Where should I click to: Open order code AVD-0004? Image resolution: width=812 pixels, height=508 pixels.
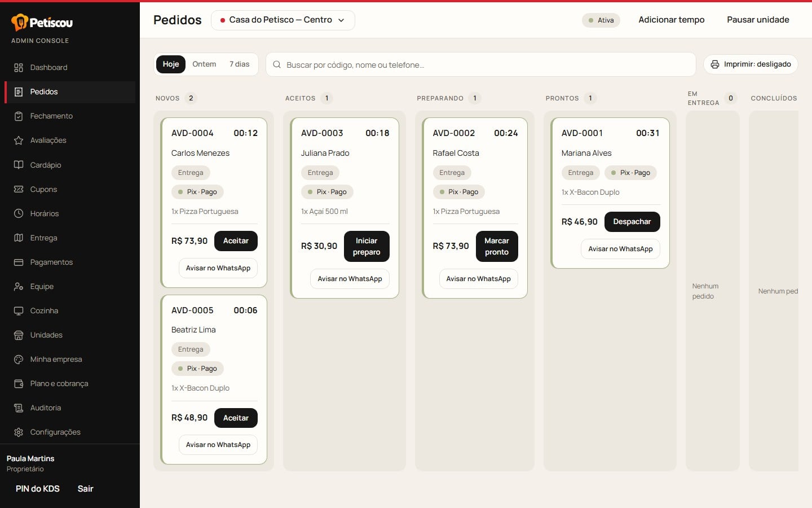(x=192, y=133)
